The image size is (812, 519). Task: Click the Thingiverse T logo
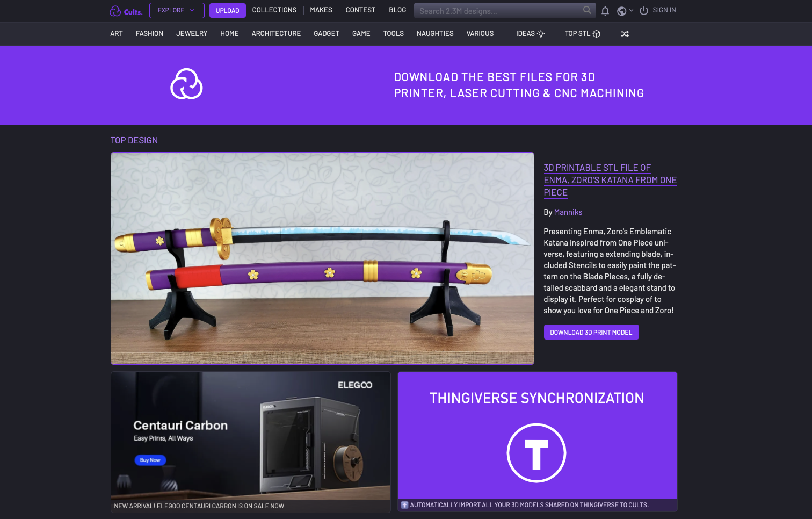tap(536, 453)
